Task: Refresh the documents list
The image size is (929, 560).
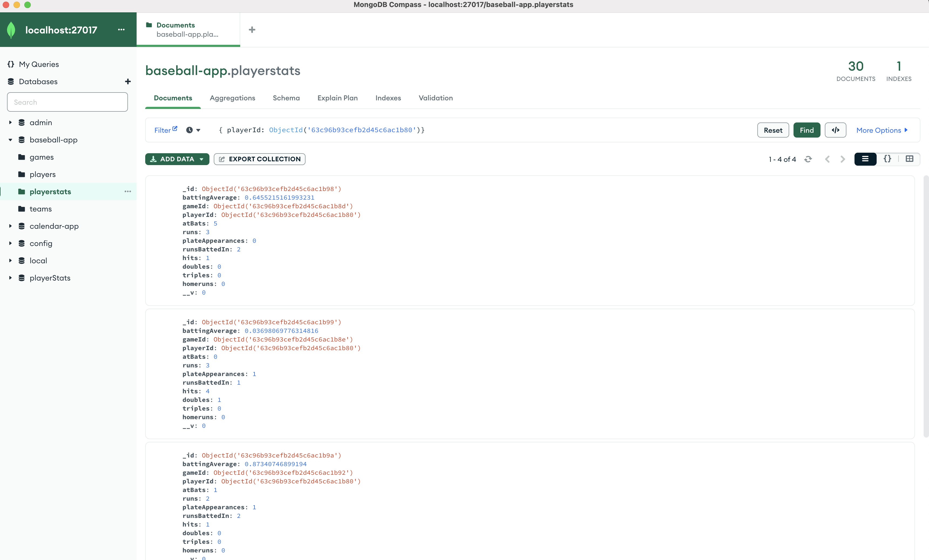Action: click(x=808, y=159)
